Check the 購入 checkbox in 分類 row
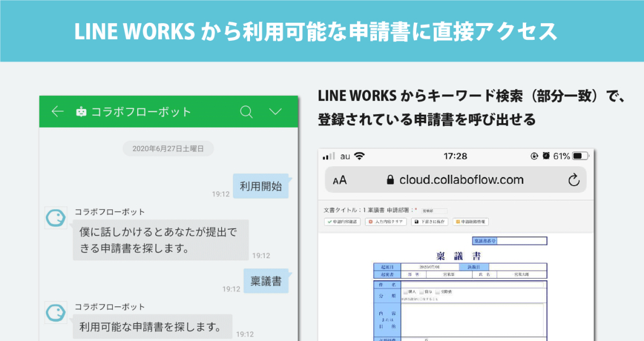Viewport: 644px width, 341px height. pyautogui.click(x=405, y=291)
